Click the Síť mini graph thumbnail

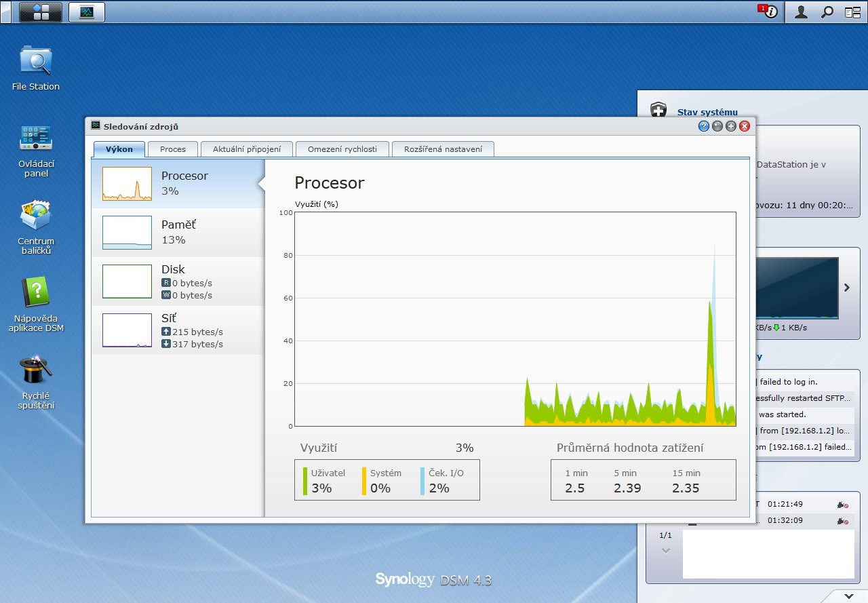click(127, 330)
